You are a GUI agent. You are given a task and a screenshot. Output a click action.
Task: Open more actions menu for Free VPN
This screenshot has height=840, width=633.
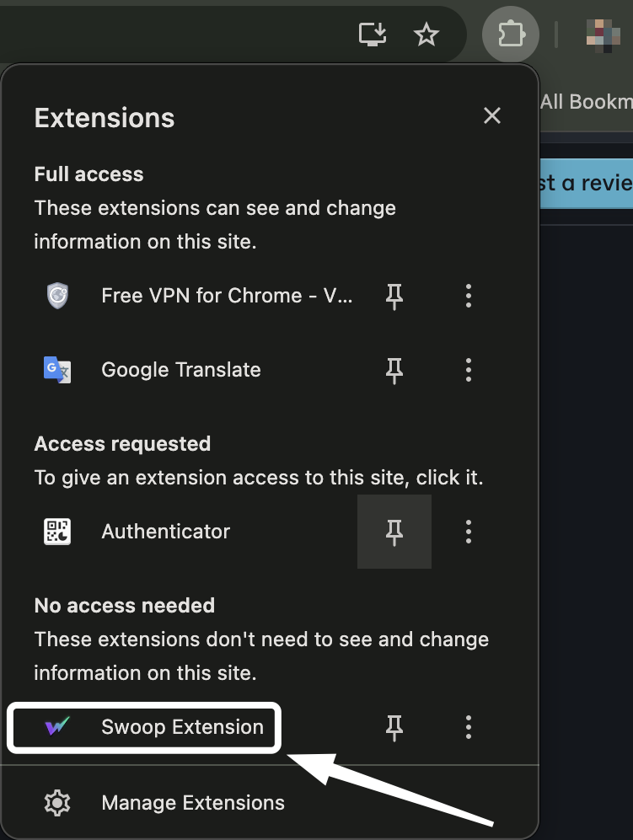pos(469,296)
